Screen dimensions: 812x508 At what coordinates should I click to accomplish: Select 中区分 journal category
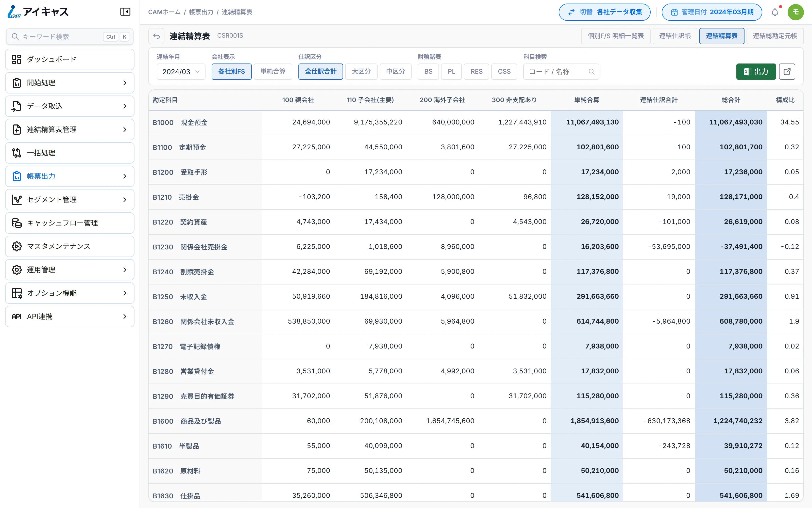(x=395, y=72)
